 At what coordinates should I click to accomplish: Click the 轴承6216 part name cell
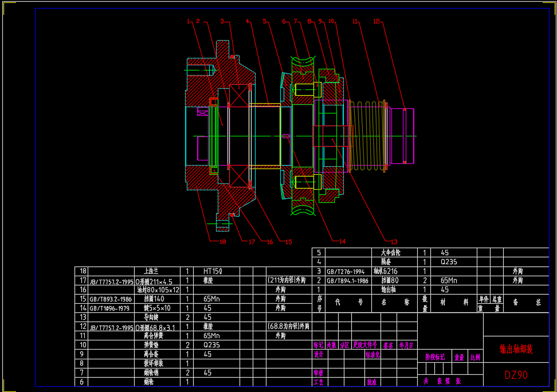click(385, 272)
